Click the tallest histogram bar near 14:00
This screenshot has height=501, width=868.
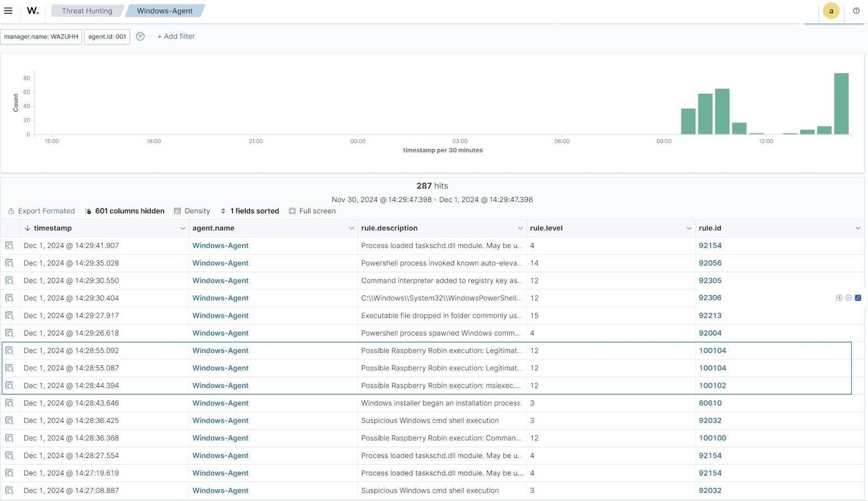(x=841, y=104)
